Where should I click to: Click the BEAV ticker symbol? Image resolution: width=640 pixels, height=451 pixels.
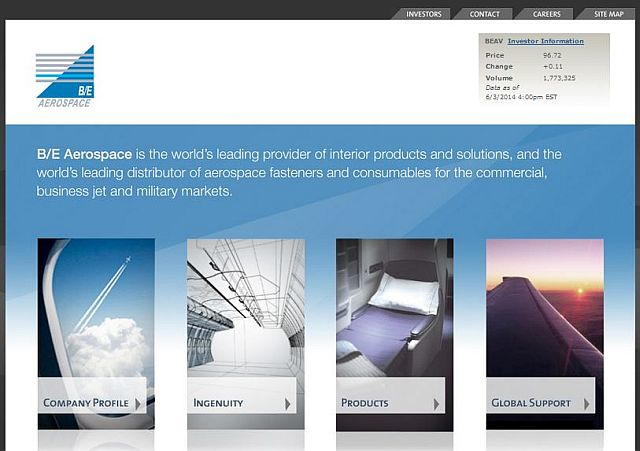[494, 41]
